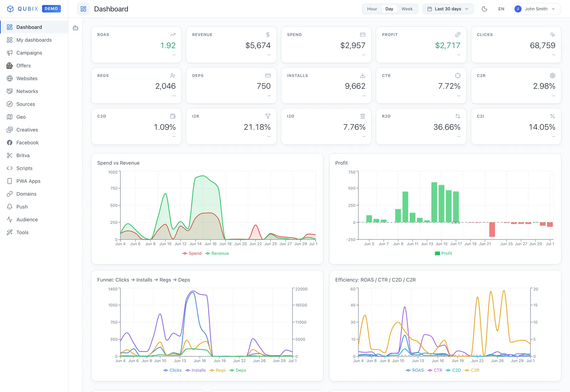The image size is (570, 392).
Task: Click the Push bell icon
Action: point(10,207)
